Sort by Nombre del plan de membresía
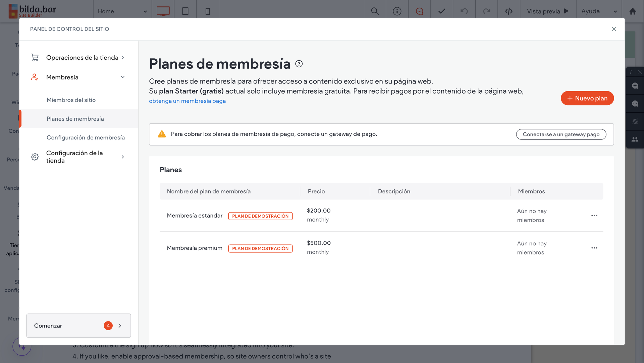Viewport: 644px width, 363px height. (x=209, y=191)
